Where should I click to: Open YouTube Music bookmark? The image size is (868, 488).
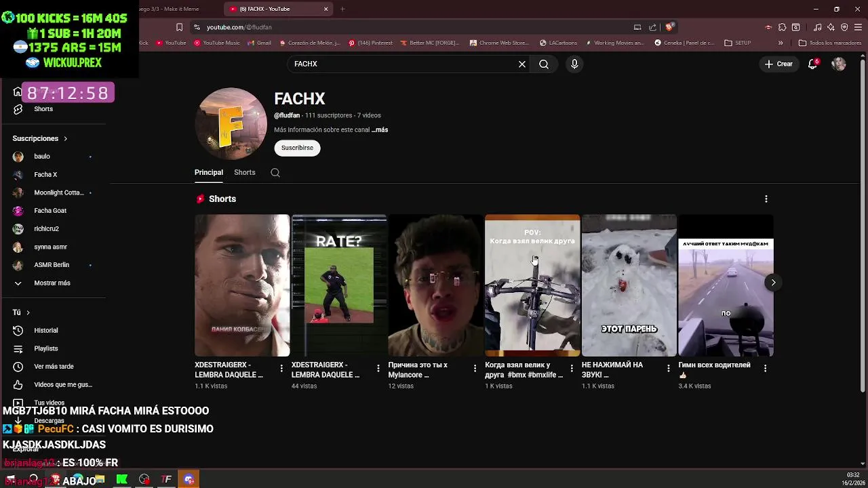[217, 43]
